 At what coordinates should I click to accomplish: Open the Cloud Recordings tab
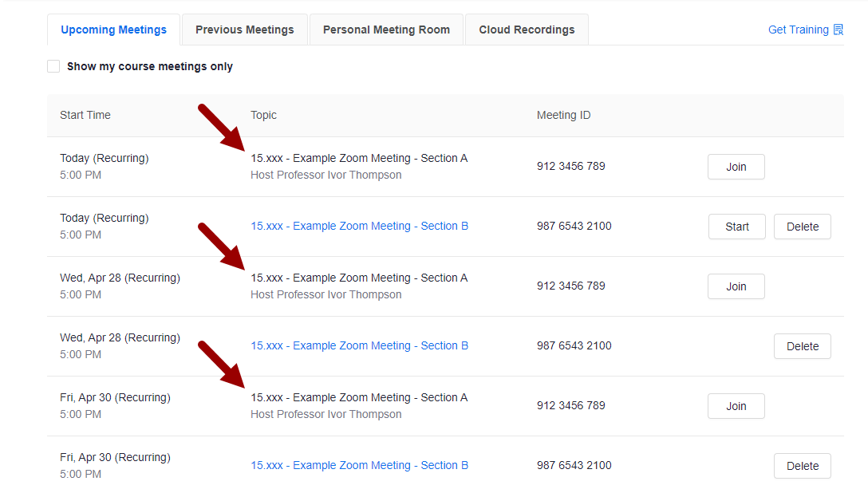coord(526,29)
